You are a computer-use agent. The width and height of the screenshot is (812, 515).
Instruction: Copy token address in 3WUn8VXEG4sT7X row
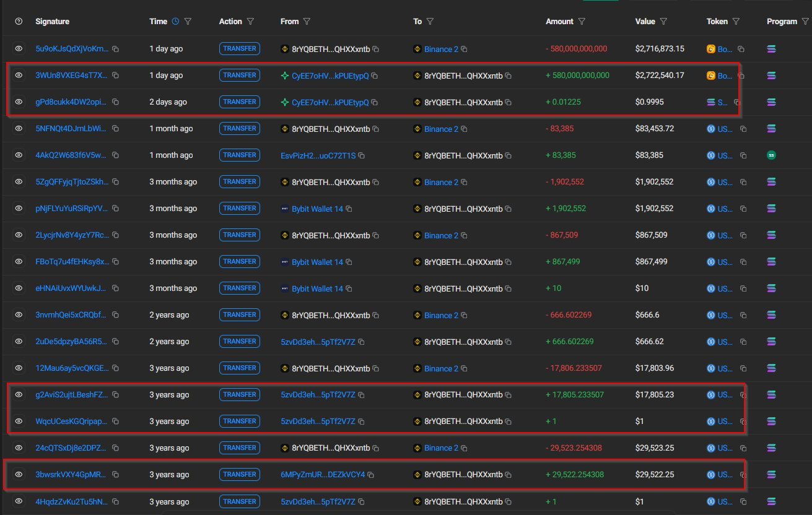[x=741, y=76]
